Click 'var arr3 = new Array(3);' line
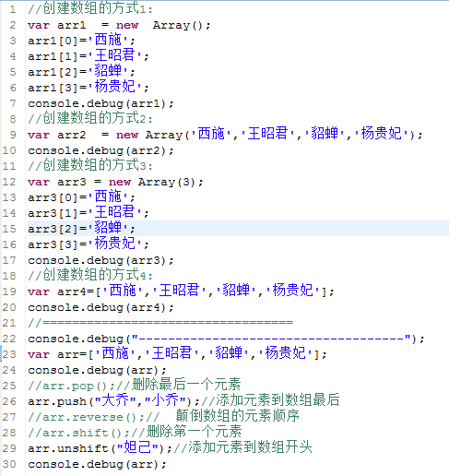Screen dimensions: 449x476 (115, 182)
